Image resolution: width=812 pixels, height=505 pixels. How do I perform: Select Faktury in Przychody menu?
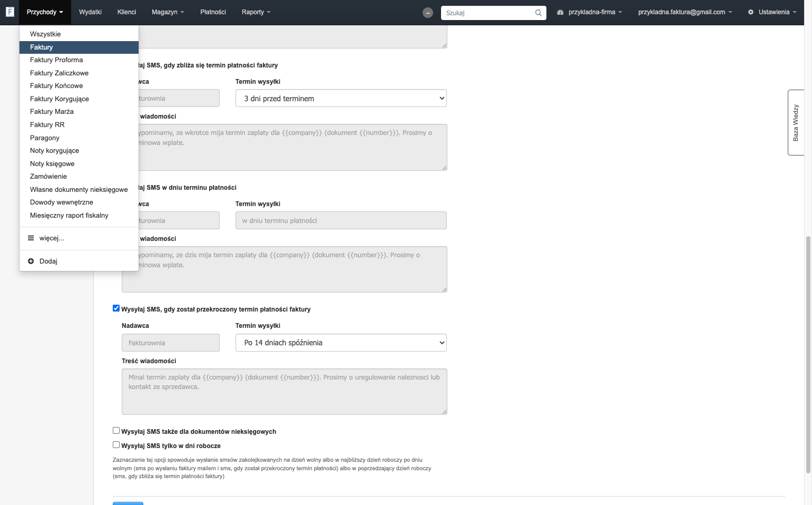[79, 47]
